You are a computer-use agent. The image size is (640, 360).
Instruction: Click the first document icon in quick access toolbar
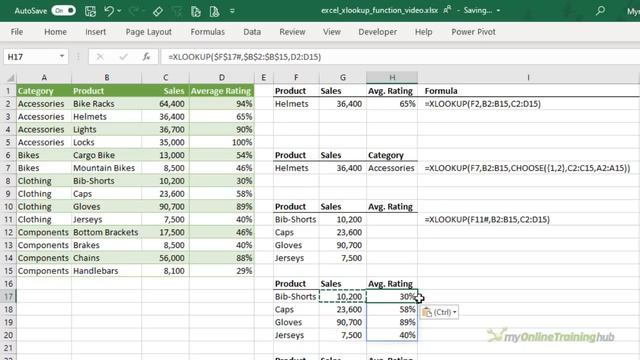click(x=196, y=11)
